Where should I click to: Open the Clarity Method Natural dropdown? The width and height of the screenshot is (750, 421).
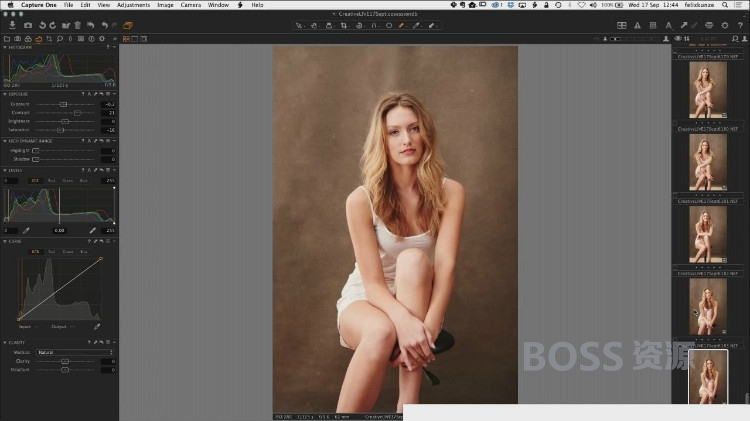click(75, 352)
